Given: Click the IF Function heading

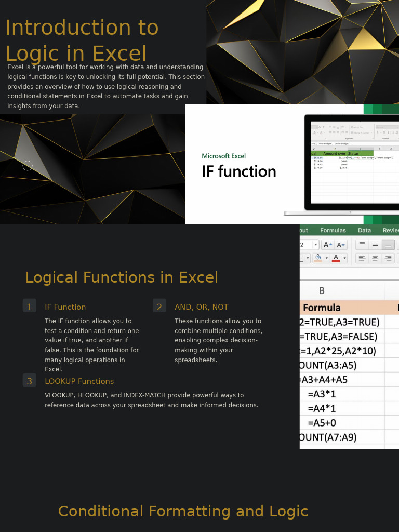Looking at the screenshot, I should [x=65, y=307].
